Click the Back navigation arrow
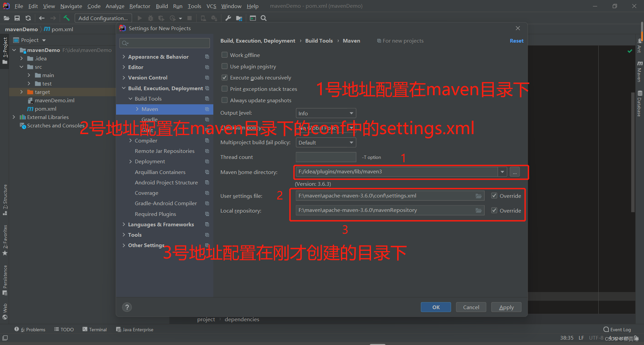The width and height of the screenshot is (644, 345). point(42,18)
